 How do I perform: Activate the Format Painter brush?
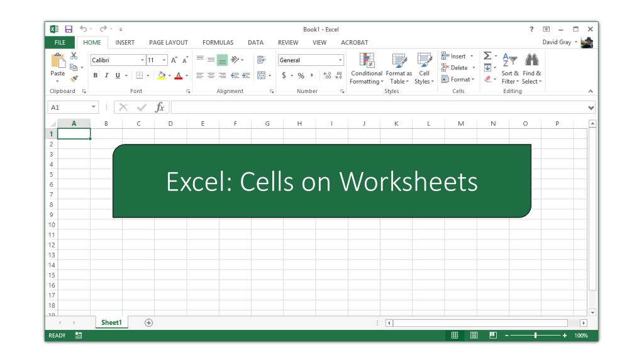coord(74,79)
